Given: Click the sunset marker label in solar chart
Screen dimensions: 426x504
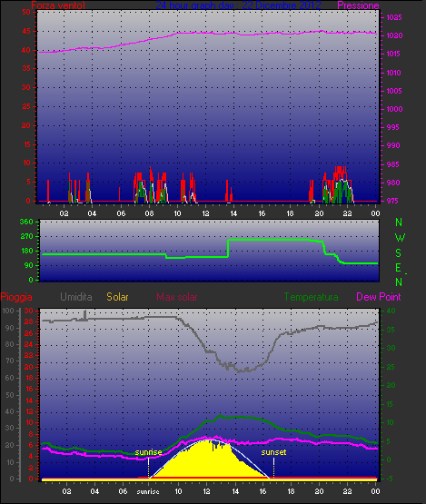Looking at the screenshot, I should [x=273, y=452].
